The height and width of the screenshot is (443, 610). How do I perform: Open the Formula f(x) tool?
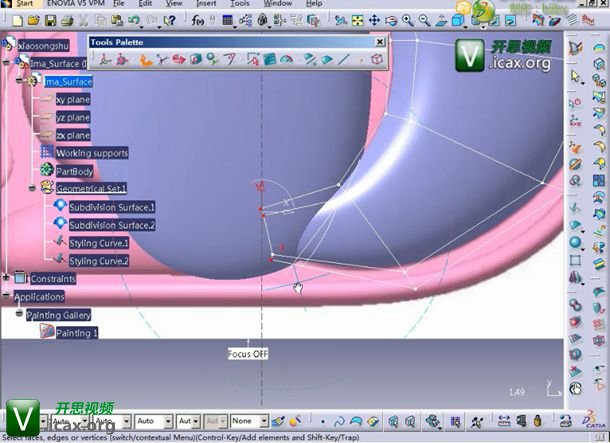click(198, 20)
